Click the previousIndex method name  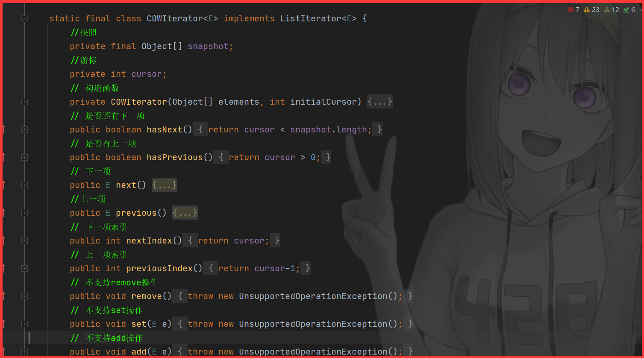[x=159, y=268]
